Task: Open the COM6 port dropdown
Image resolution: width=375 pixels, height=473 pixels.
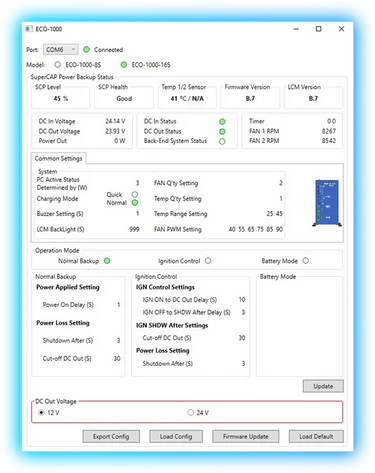Action: click(x=60, y=50)
